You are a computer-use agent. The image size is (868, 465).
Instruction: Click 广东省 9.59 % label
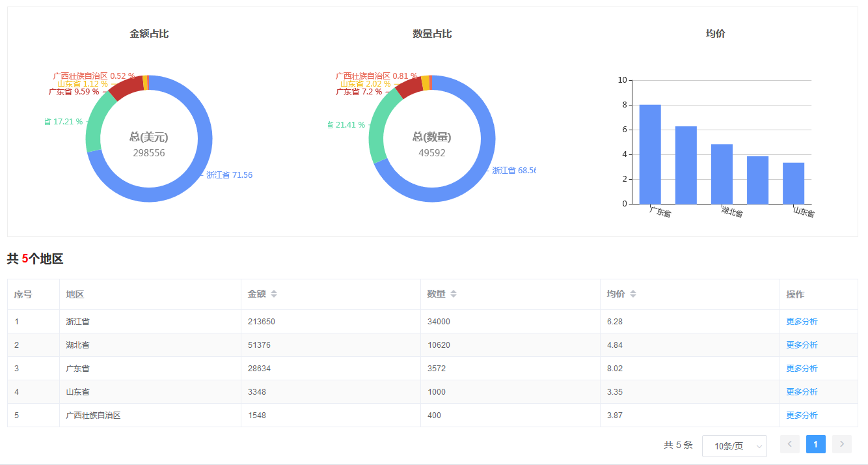point(74,92)
